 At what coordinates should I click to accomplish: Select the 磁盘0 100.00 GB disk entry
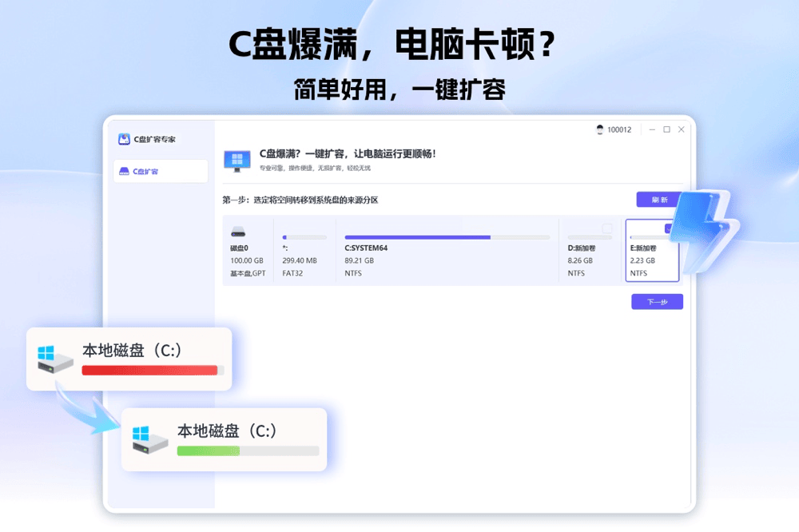pyautogui.click(x=248, y=251)
